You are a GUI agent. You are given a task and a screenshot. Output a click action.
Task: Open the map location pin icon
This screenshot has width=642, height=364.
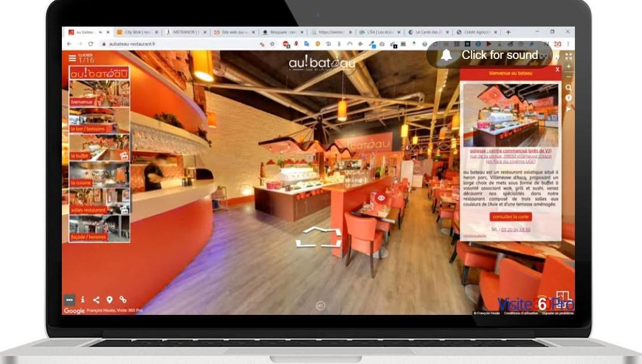click(x=109, y=300)
